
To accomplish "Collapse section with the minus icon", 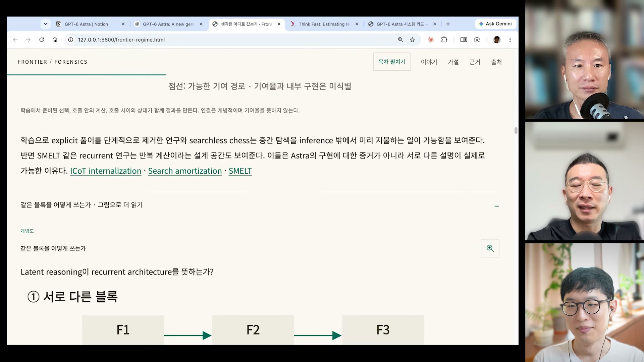I will (x=497, y=206).
